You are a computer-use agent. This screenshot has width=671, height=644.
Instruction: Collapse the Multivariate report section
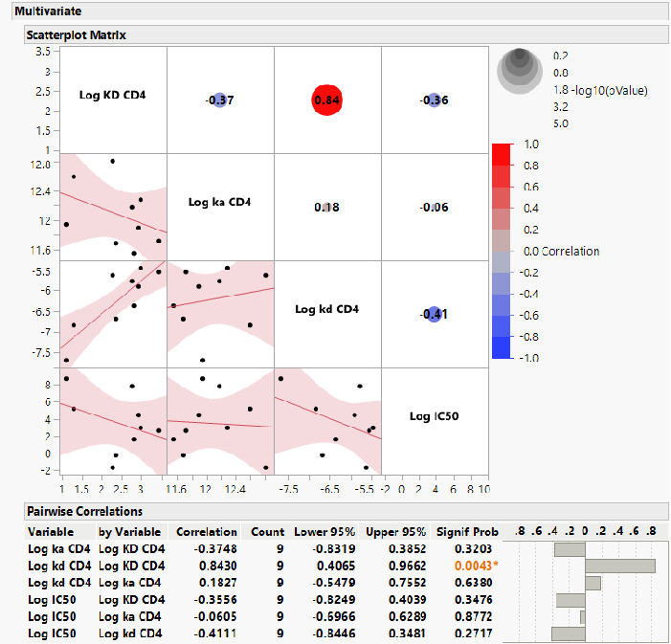tap(48, 11)
